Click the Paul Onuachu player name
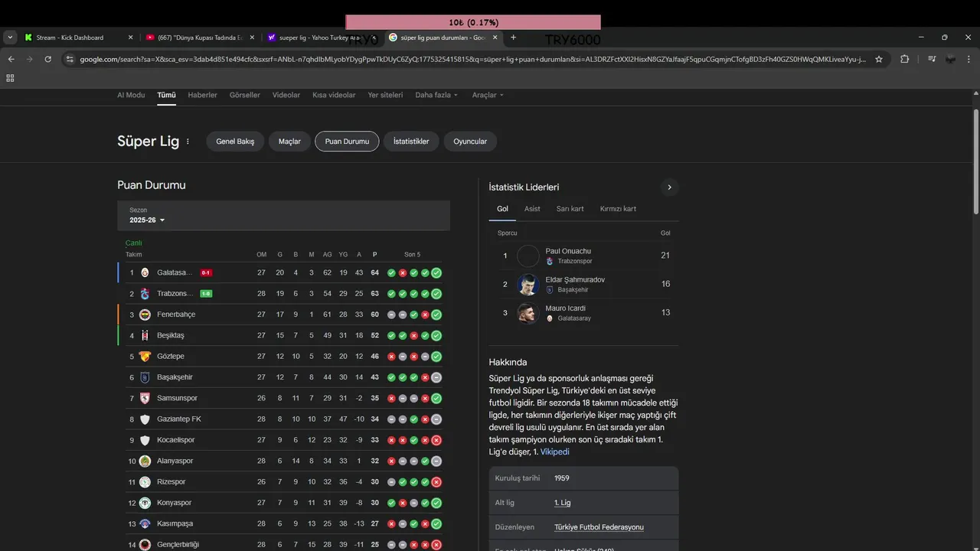980x551 pixels. [568, 251]
